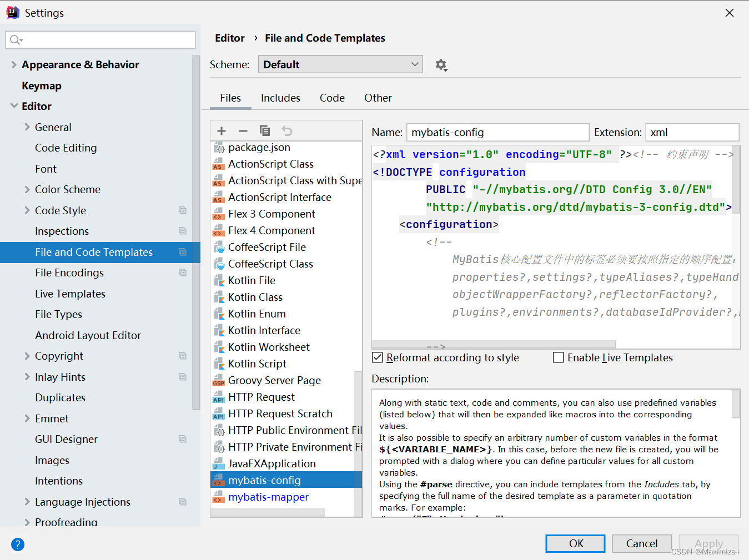Viewport: 749px width, 560px height.
Task: Click the HTTP Request API icon
Action: tap(218, 397)
